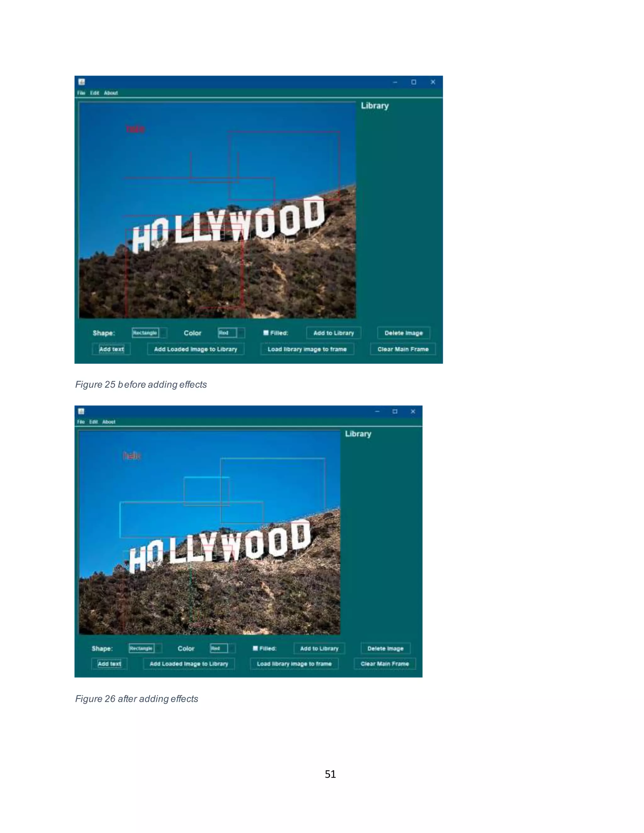Open Red color dropdown in Figure 26 window
Viewport: 644px width, 833px height.
pyautogui.click(x=222, y=648)
